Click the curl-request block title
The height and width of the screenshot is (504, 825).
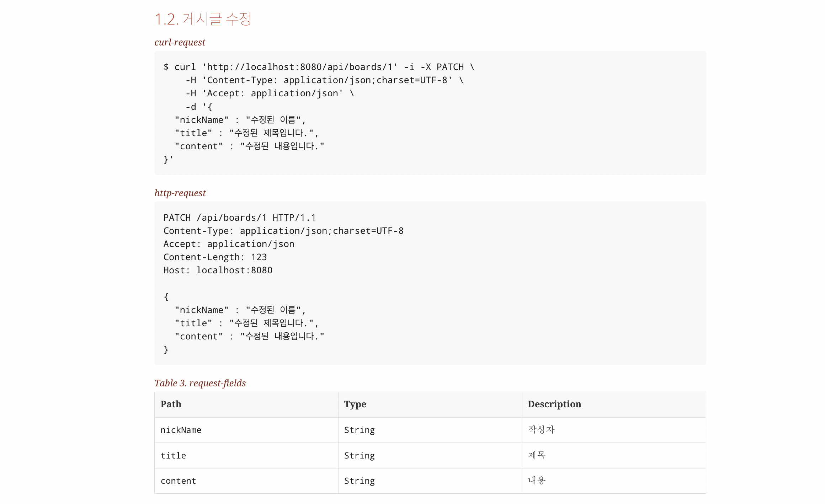tap(180, 42)
